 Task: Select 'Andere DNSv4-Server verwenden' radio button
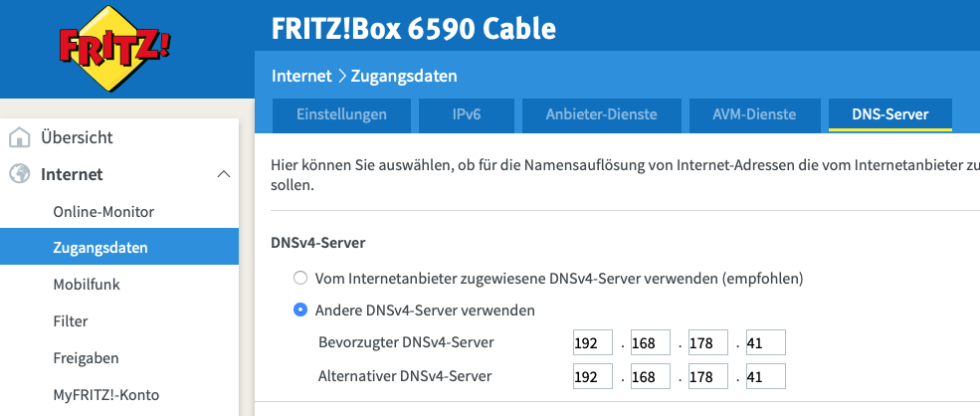point(300,311)
